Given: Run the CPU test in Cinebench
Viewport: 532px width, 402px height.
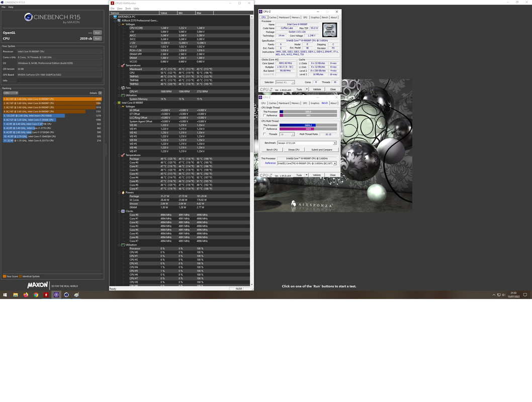Looking at the screenshot, I should coord(98,39).
